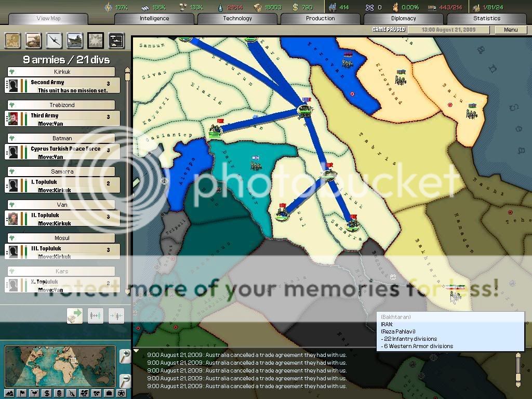
Task: Zoom out the map with magnifier minus
Action: pos(125,380)
